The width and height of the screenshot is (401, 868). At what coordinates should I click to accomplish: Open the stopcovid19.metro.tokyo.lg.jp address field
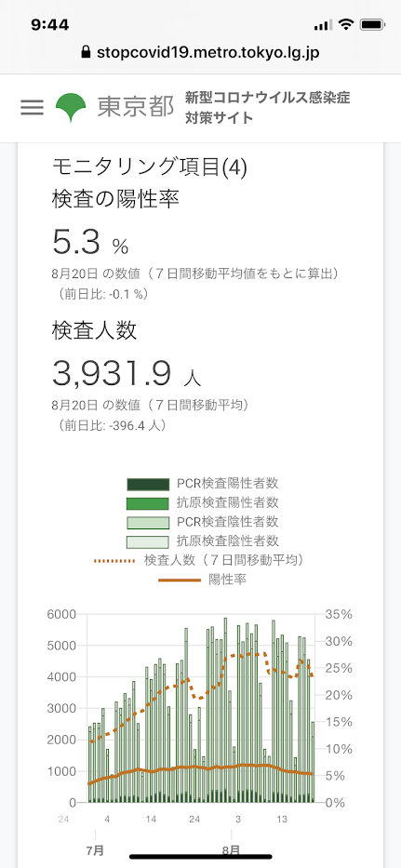(x=201, y=53)
